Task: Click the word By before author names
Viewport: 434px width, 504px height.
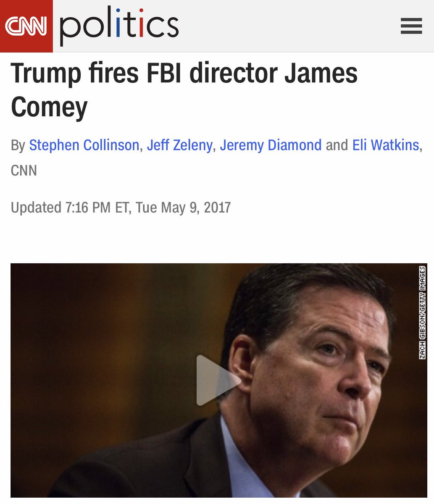Action: (18, 146)
